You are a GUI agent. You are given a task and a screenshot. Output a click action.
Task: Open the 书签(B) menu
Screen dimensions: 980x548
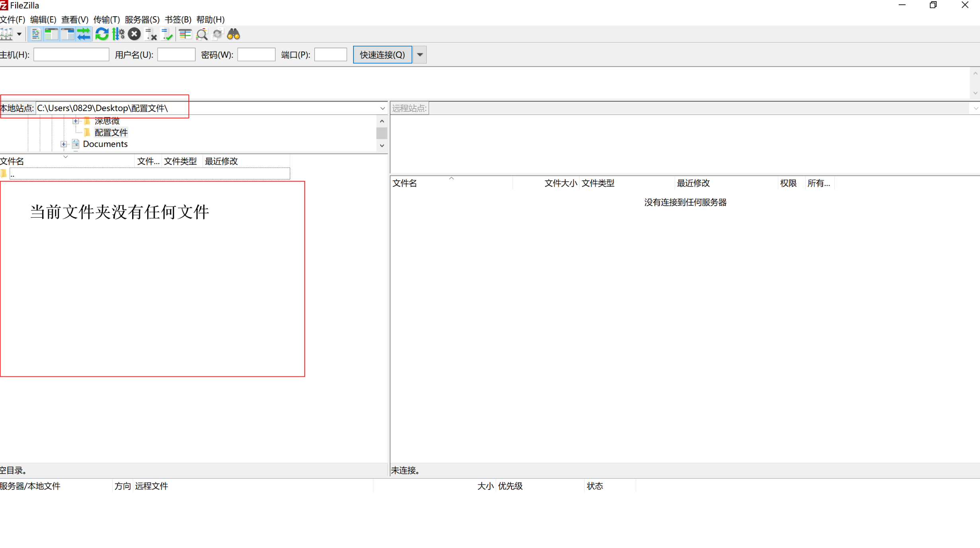[x=178, y=20]
